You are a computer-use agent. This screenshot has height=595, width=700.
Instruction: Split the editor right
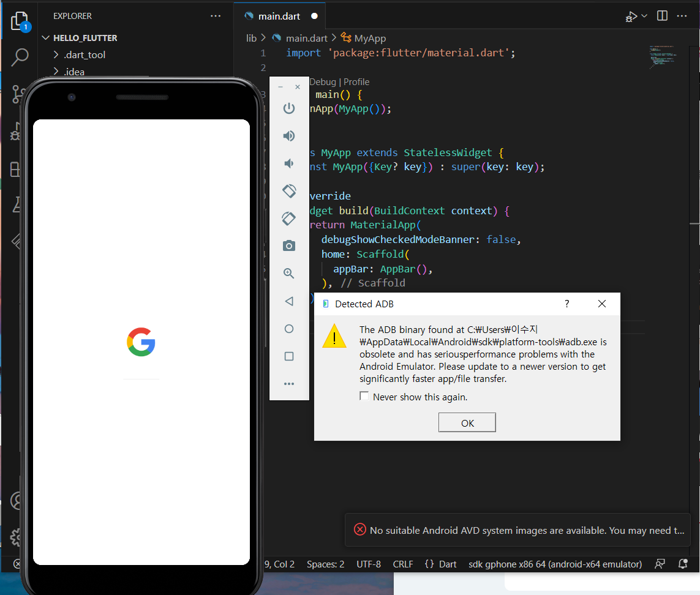(x=663, y=16)
